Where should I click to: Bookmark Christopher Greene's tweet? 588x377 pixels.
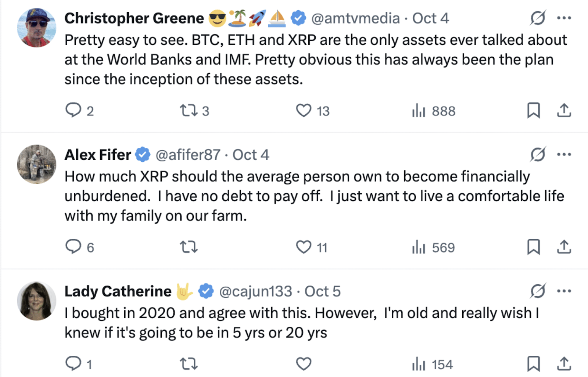(533, 110)
